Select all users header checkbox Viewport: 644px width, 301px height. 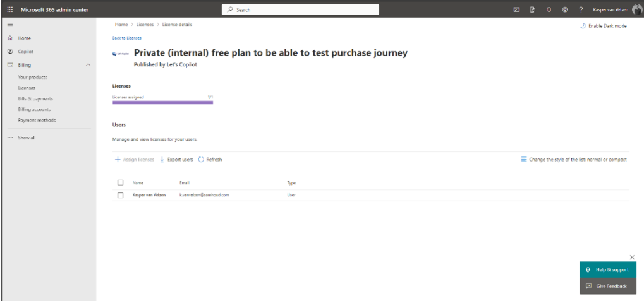click(120, 182)
